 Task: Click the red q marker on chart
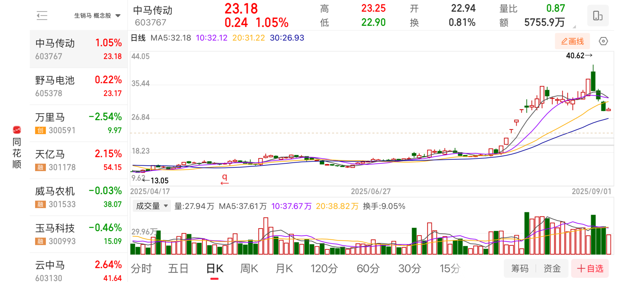pyautogui.click(x=225, y=178)
